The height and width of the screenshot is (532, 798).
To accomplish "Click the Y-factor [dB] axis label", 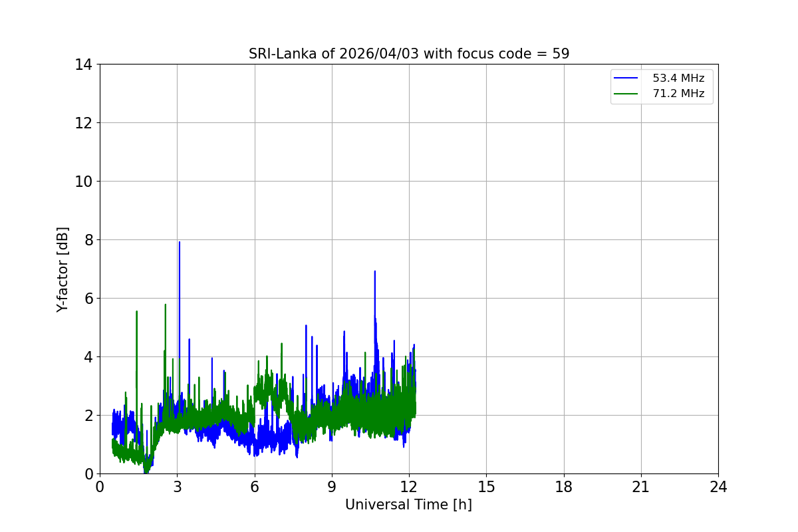I will (63, 269).
